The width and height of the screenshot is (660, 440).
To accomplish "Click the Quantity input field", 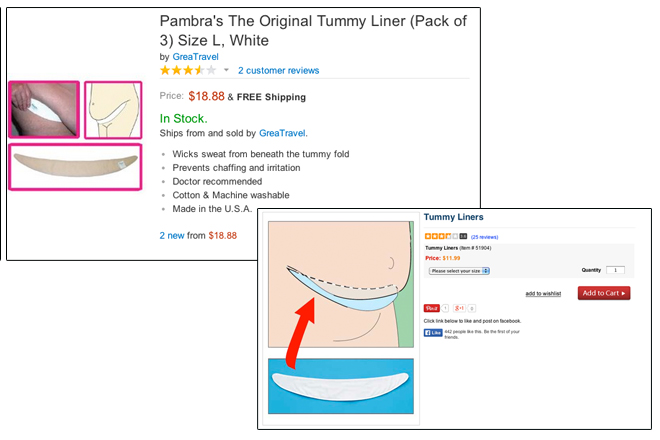I will pyautogui.click(x=615, y=270).
